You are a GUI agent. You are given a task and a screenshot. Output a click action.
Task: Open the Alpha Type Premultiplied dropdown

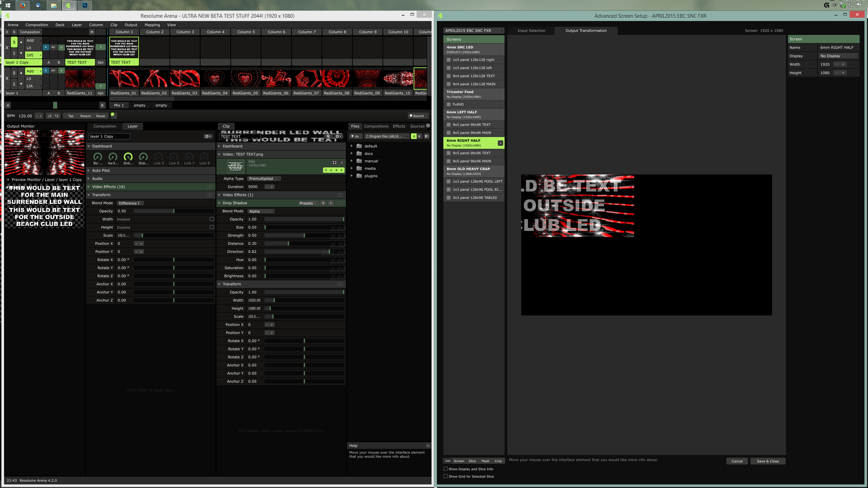coord(264,178)
